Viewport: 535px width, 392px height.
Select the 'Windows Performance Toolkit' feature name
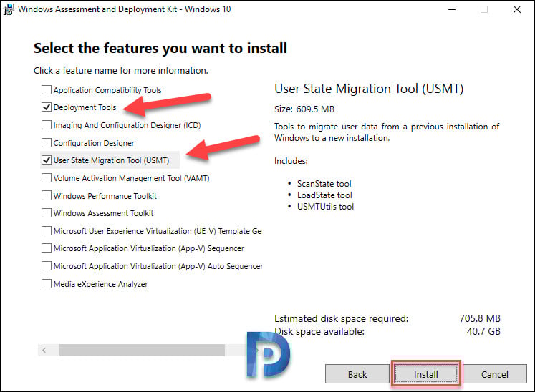click(x=105, y=196)
